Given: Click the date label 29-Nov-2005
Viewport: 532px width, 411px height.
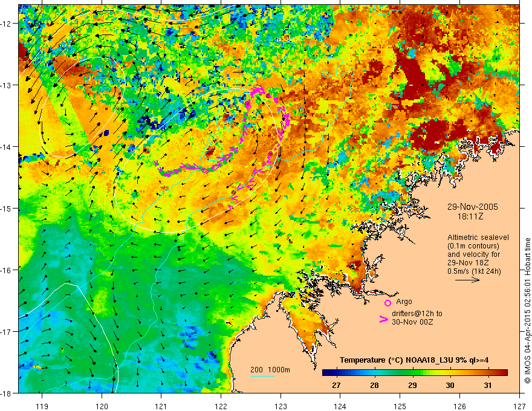Looking at the screenshot, I should 472,207.
